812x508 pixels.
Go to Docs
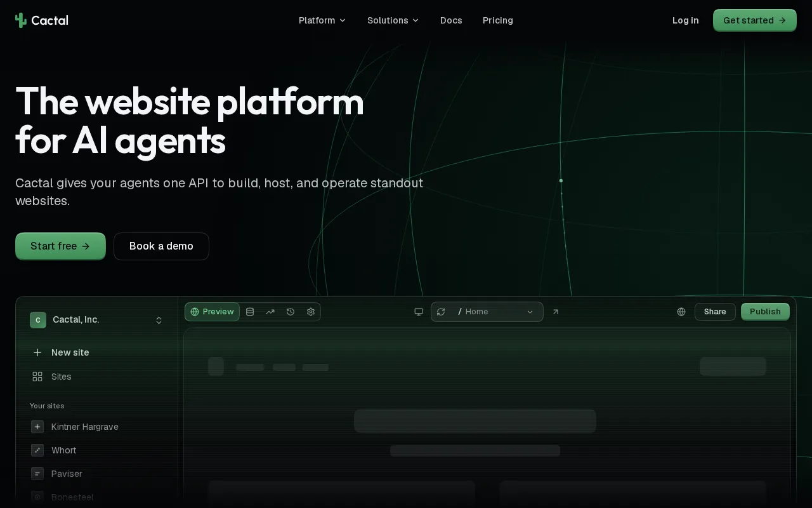pos(451,20)
